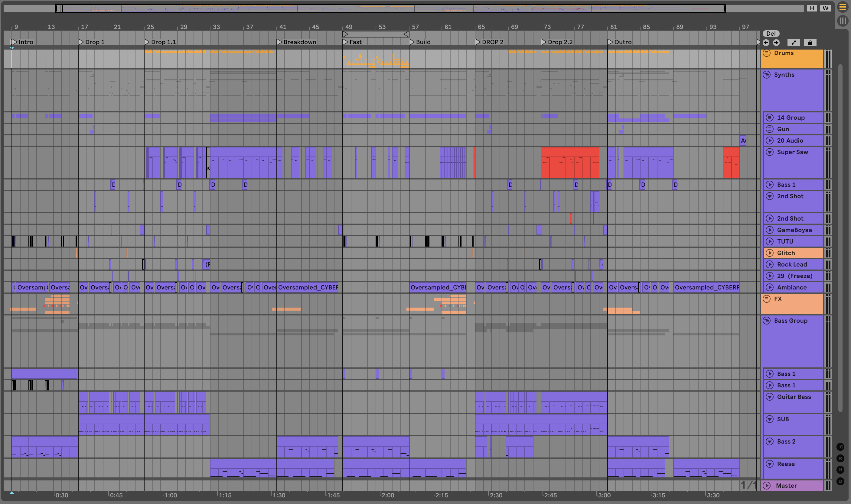
Task: Toggle the I-O section visibility
Action: tap(840, 447)
